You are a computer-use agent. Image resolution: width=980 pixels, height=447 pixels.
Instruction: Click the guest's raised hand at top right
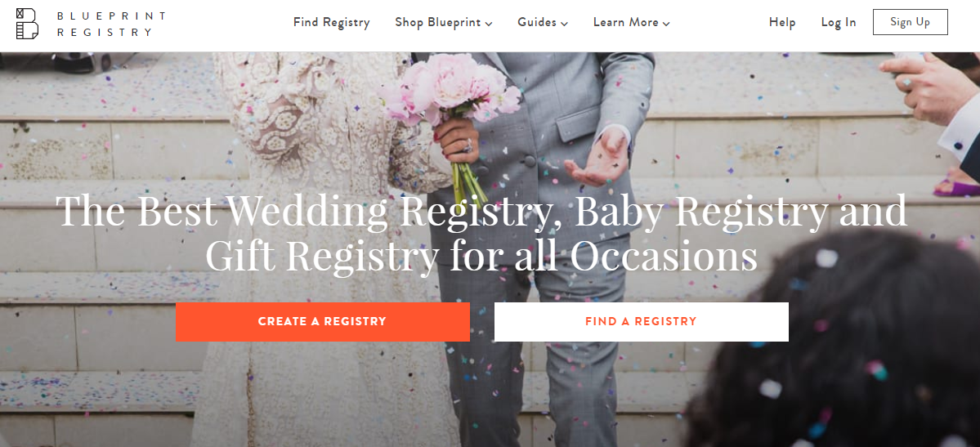(927, 87)
